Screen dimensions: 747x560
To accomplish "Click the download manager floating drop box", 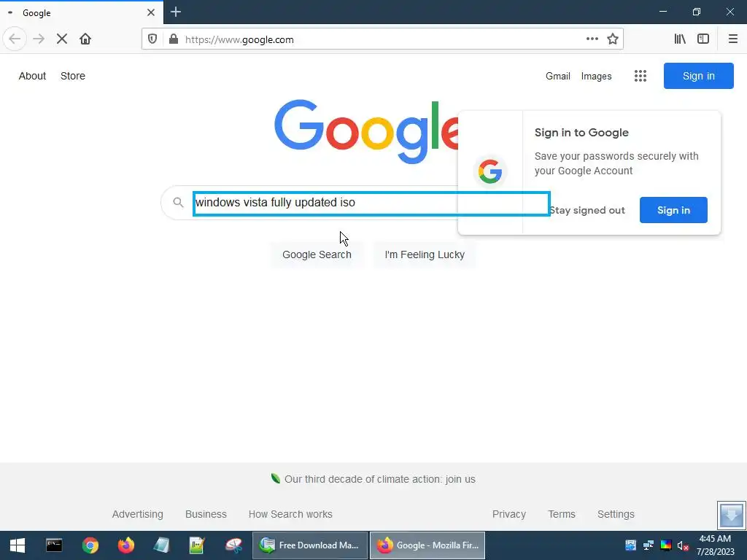I will [x=731, y=515].
